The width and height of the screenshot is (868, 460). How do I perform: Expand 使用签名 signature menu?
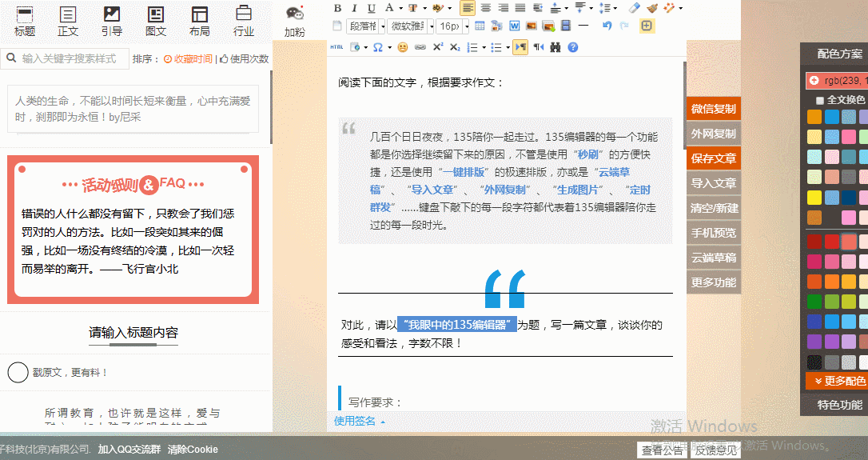[359, 422]
